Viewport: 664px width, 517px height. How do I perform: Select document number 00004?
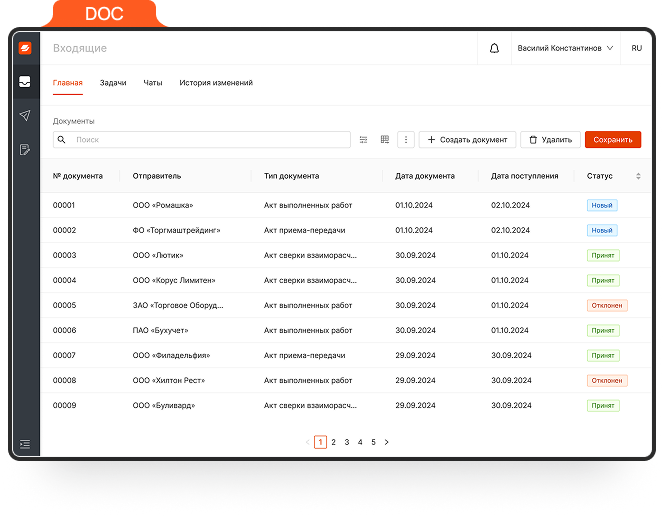[x=64, y=280]
